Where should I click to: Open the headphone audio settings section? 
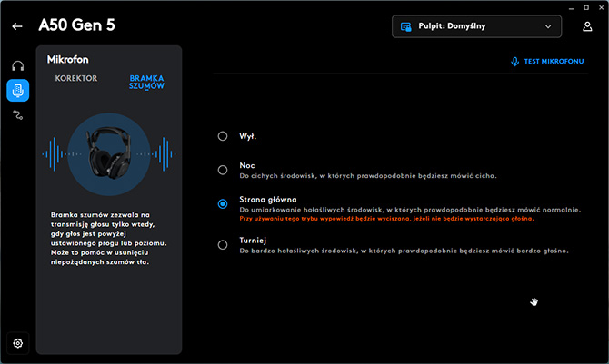18,66
